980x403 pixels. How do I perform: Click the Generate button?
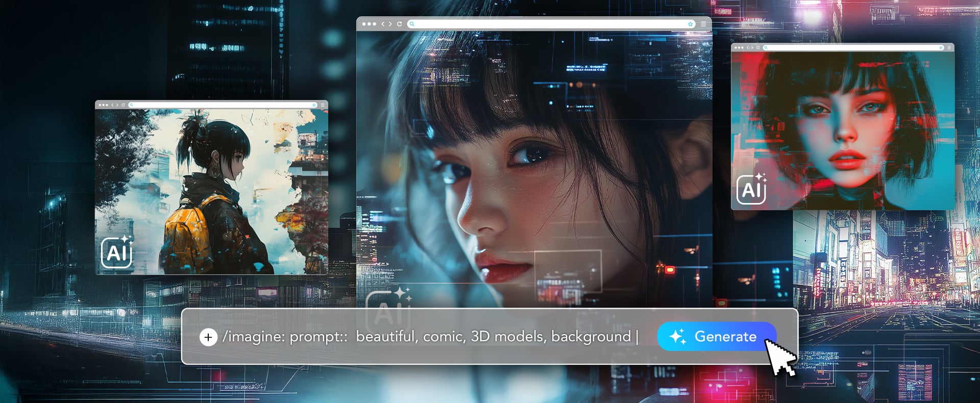coord(716,337)
